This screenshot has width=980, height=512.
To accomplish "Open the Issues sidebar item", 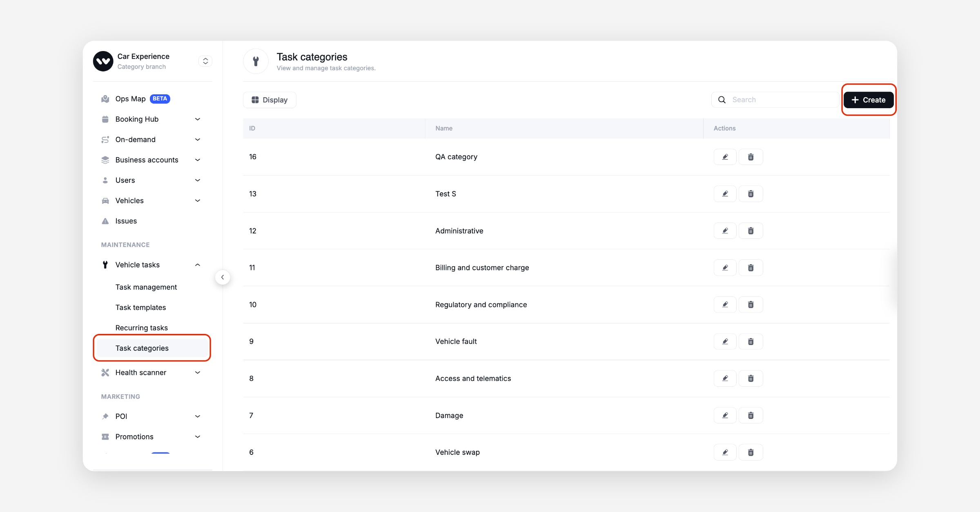I will tap(126, 221).
